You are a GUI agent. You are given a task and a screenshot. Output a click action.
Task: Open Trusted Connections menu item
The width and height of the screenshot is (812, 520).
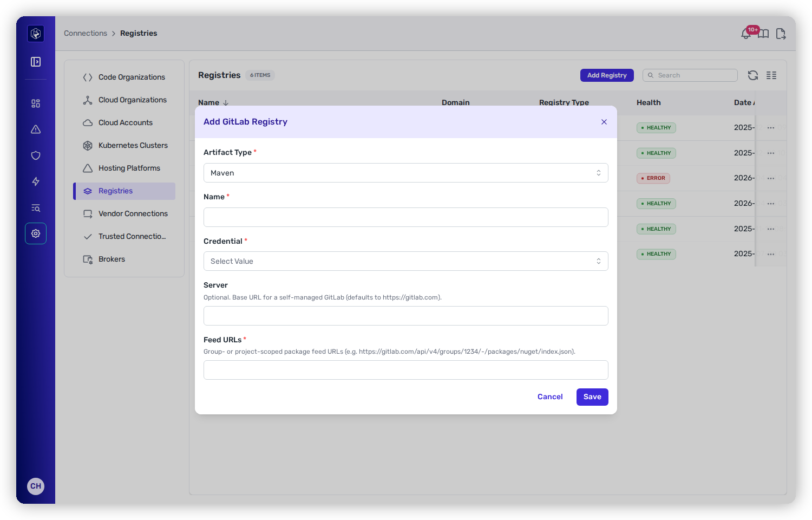pyautogui.click(x=125, y=237)
